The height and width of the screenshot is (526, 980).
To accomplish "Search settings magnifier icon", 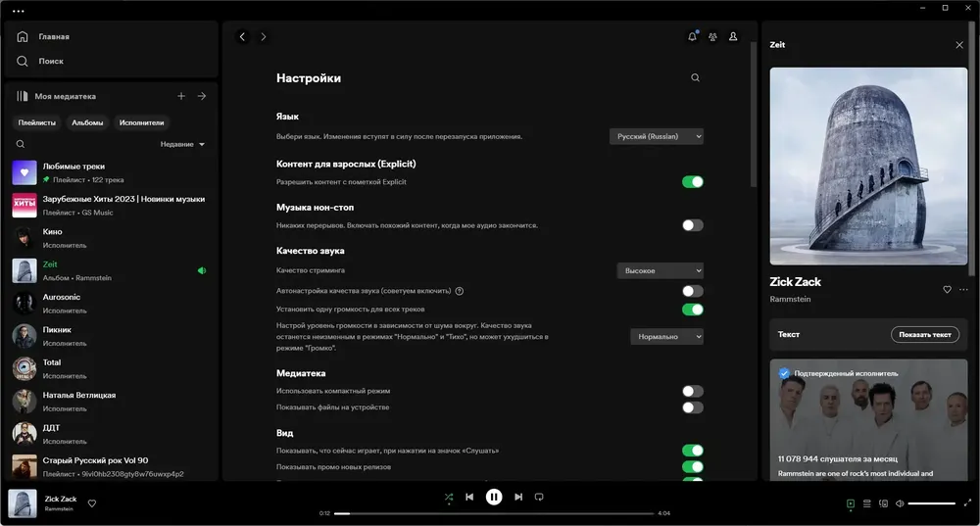I will pos(695,78).
